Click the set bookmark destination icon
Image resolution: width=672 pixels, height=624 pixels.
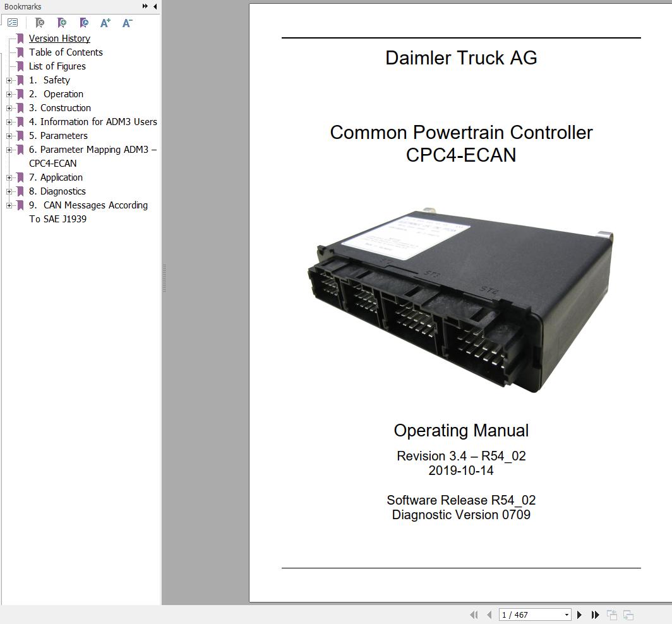(84, 23)
